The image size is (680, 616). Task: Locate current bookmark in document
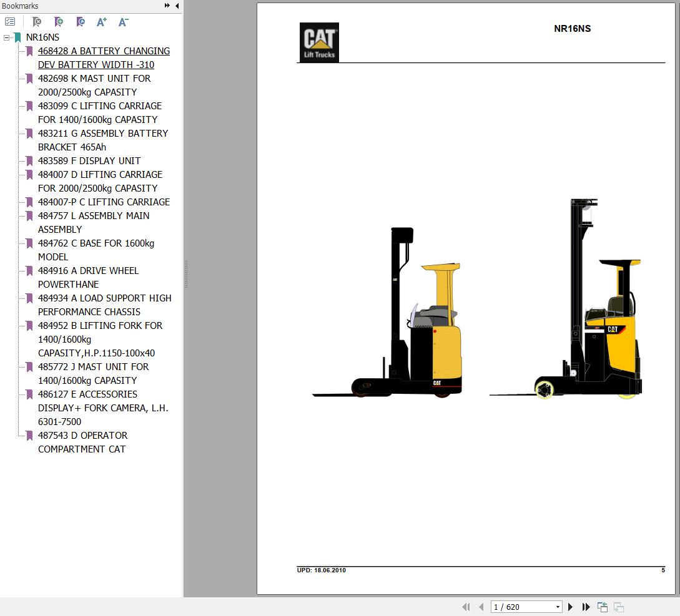tap(81, 22)
